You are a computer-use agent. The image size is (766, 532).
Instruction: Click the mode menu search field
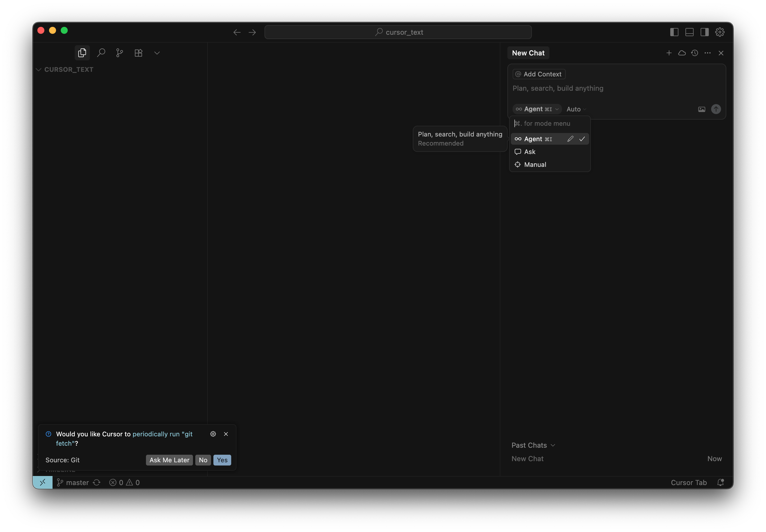[x=550, y=124]
